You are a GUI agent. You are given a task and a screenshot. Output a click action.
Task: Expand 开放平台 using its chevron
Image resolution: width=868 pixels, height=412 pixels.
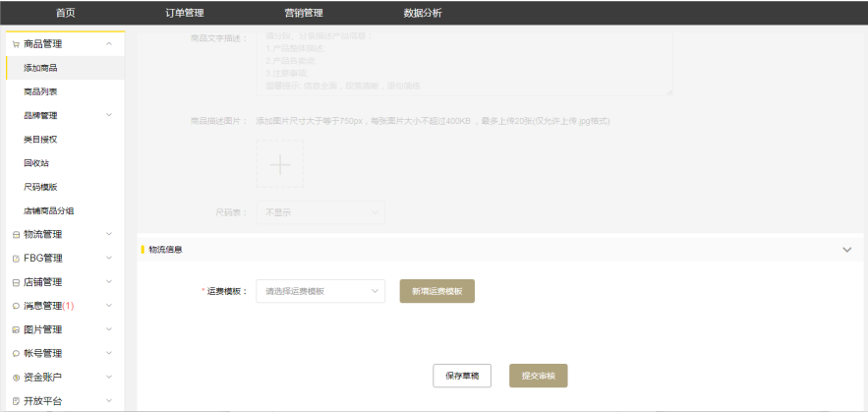109,401
